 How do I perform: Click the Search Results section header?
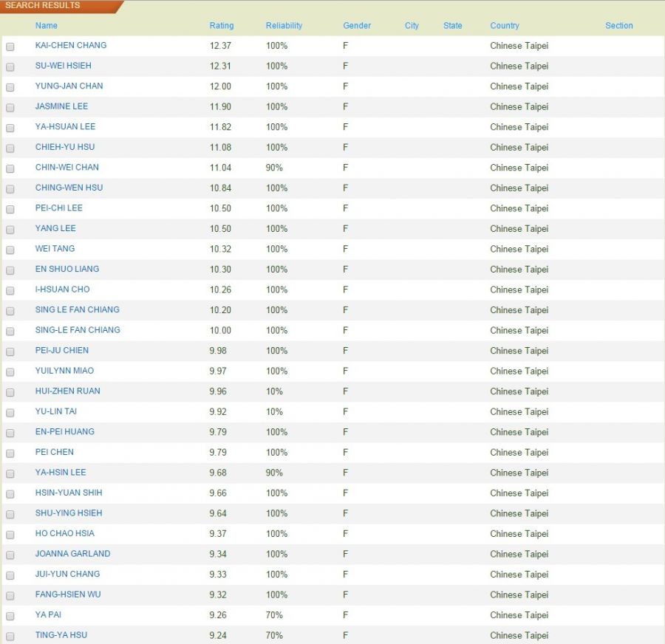[42, 5]
